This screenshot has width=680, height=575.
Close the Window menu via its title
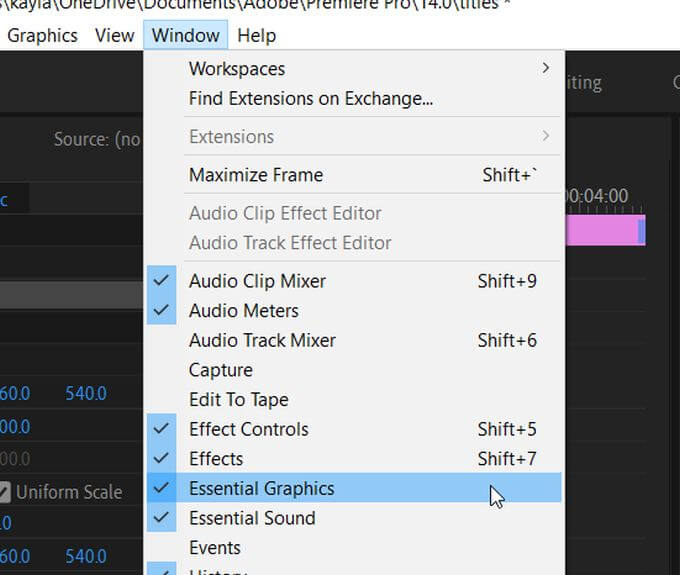[x=185, y=36]
